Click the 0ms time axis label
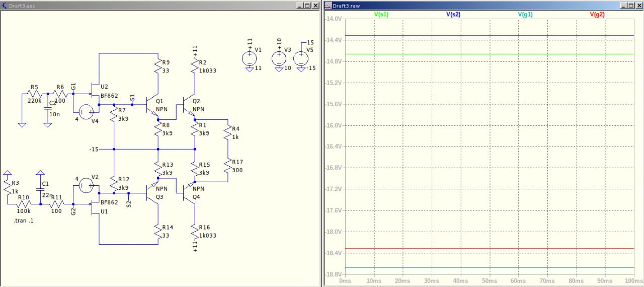 (x=345, y=280)
